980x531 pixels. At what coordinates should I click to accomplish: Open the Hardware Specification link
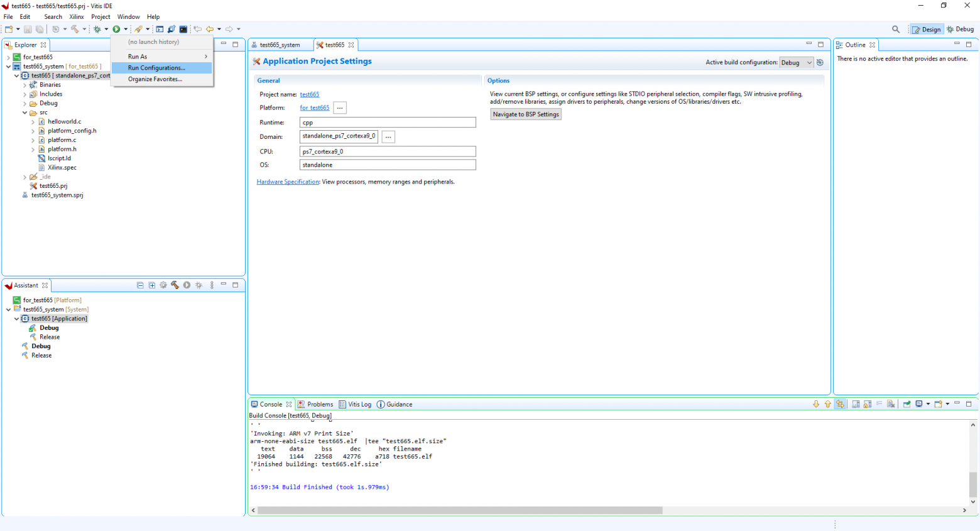[x=288, y=182]
